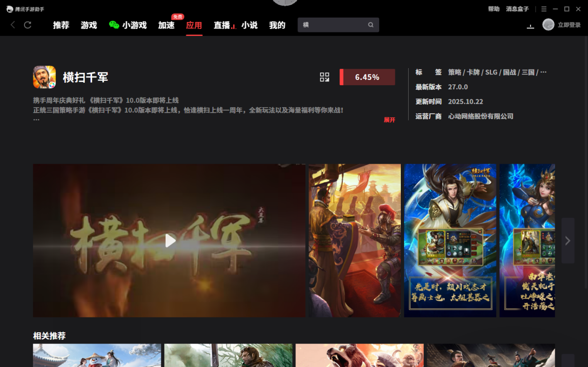Screen dimensions: 588x367
Task: Click the 横扫千军 game icon
Action: click(x=44, y=77)
